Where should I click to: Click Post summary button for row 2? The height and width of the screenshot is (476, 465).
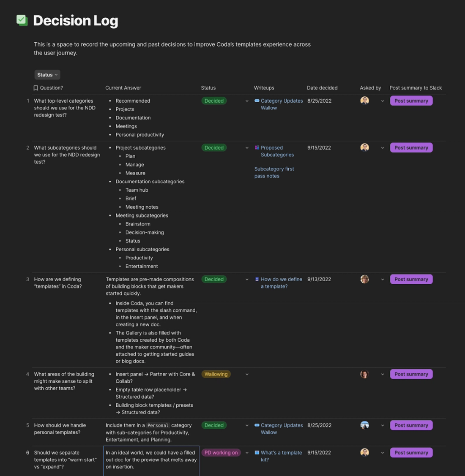(x=411, y=147)
